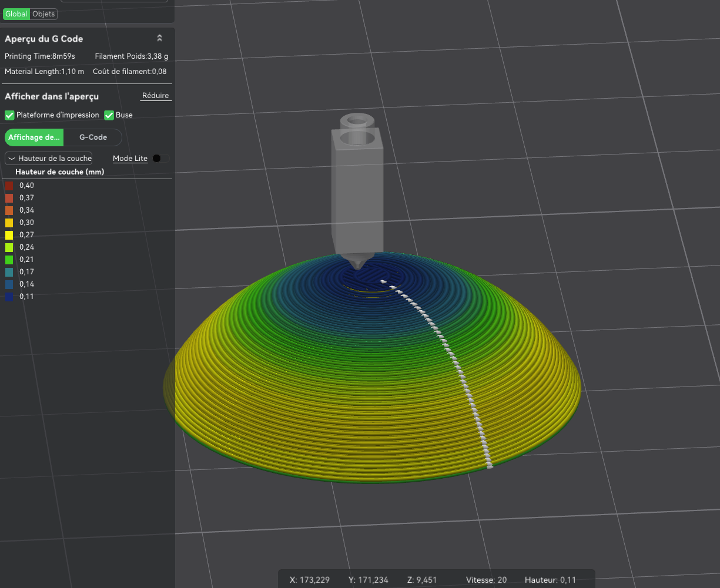Switch to the Objets tab

43,14
